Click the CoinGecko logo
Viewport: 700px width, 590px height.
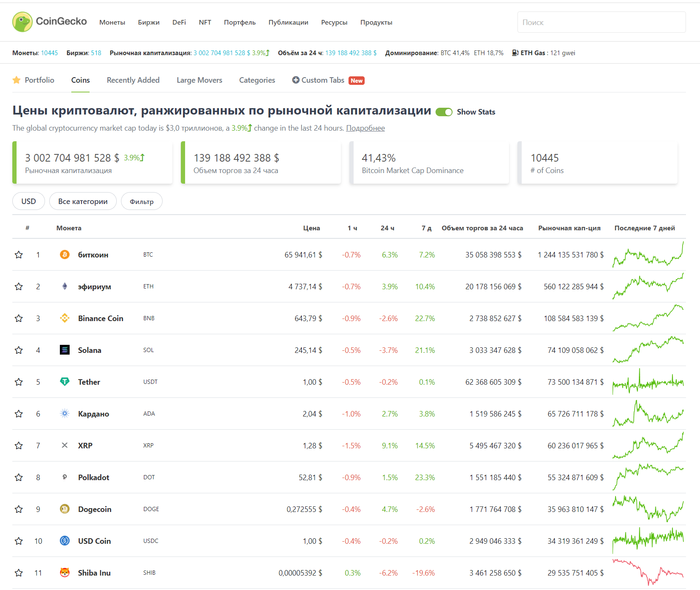(50, 22)
